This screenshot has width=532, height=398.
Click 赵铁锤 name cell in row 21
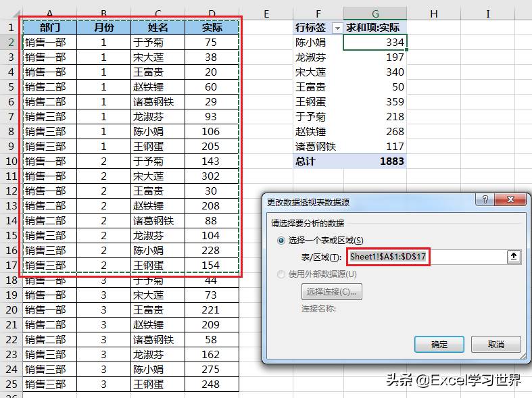pyautogui.click(x=158, y=325)
